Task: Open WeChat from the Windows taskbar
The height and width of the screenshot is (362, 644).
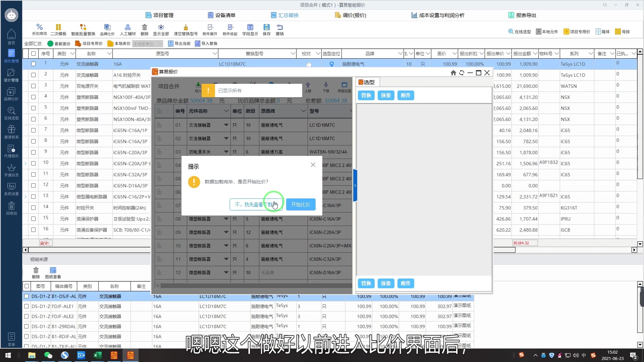Action: click(x=48, y=355)
